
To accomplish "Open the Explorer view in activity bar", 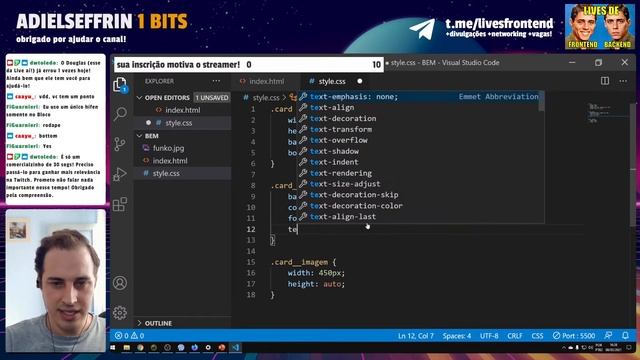I will click(120, 85).
